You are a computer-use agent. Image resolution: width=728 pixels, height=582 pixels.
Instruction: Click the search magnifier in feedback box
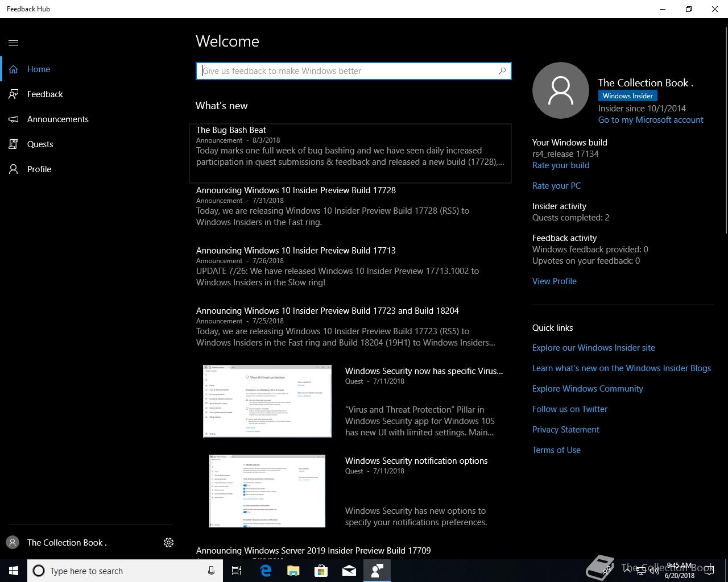[x=502, y=71]
